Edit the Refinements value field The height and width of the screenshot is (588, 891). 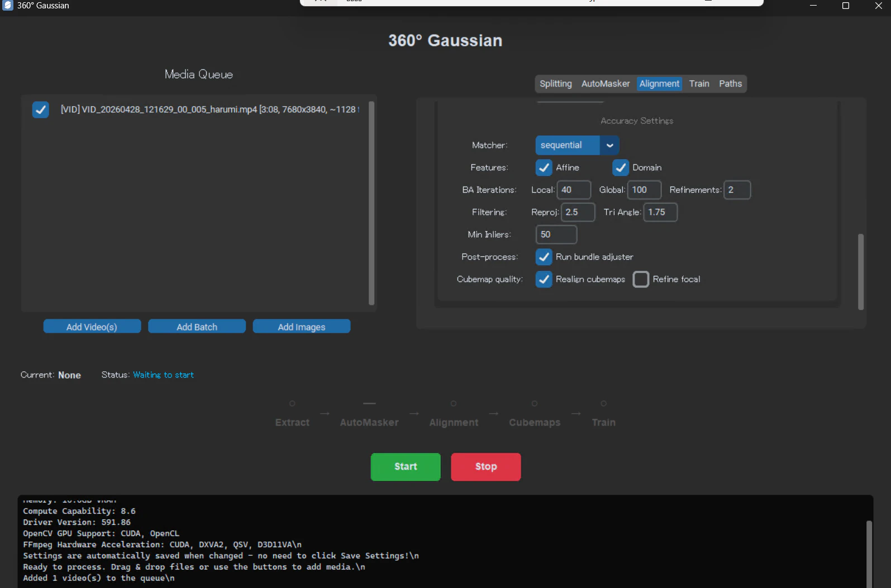737,190
